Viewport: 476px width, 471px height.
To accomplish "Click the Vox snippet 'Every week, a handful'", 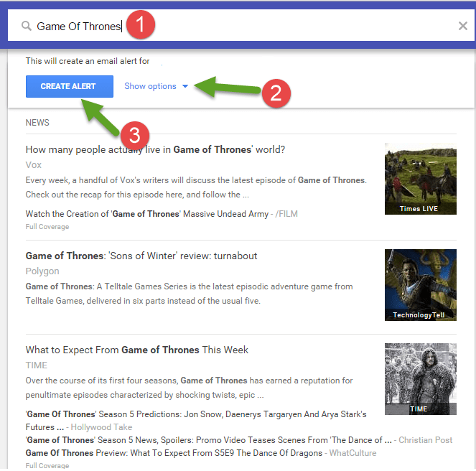I will tap(196, 187).
